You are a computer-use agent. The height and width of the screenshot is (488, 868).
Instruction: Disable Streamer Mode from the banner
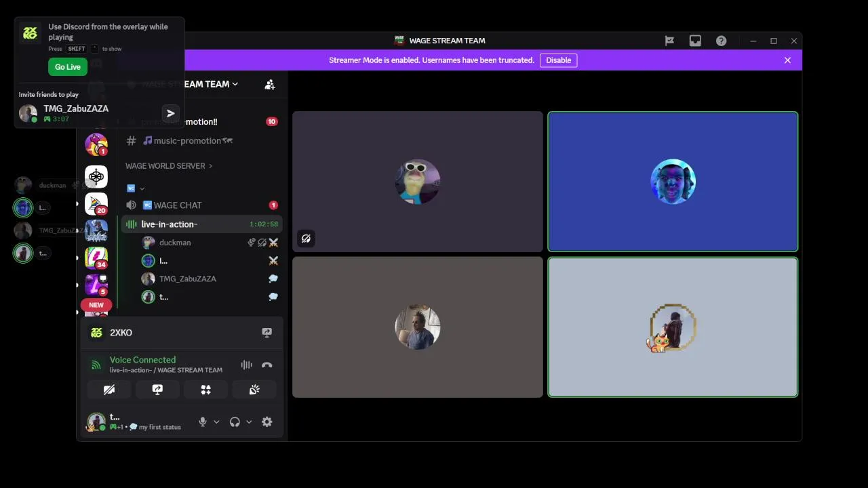tap(558, 60)
